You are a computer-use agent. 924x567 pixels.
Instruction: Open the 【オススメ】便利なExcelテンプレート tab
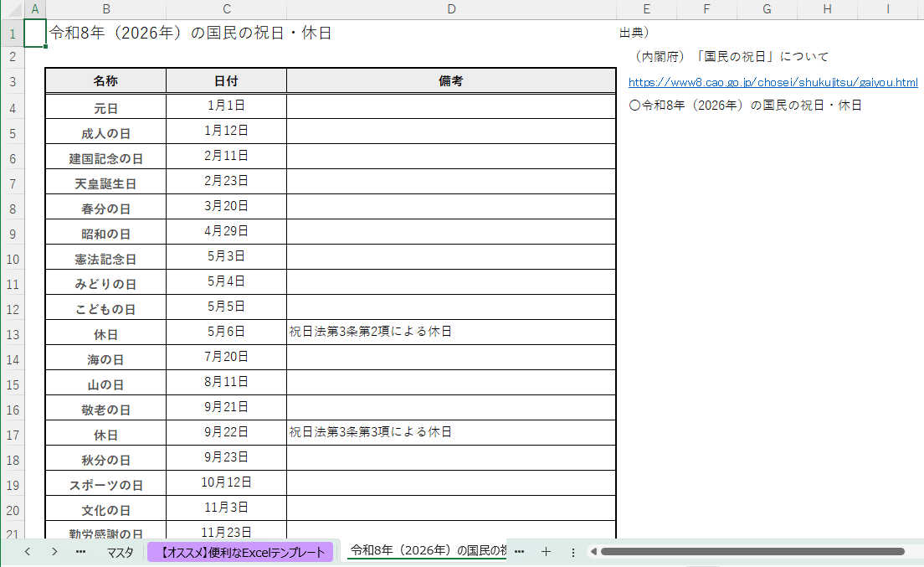240,552
